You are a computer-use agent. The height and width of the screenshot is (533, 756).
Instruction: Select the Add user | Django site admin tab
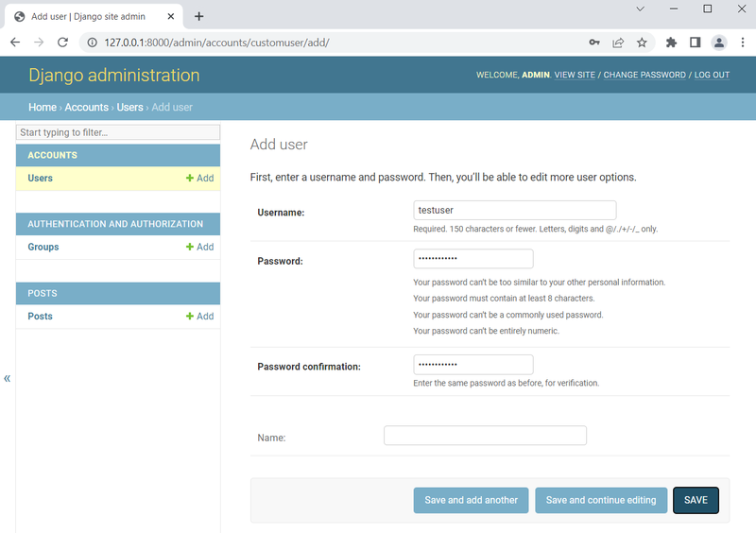(94, 16)
